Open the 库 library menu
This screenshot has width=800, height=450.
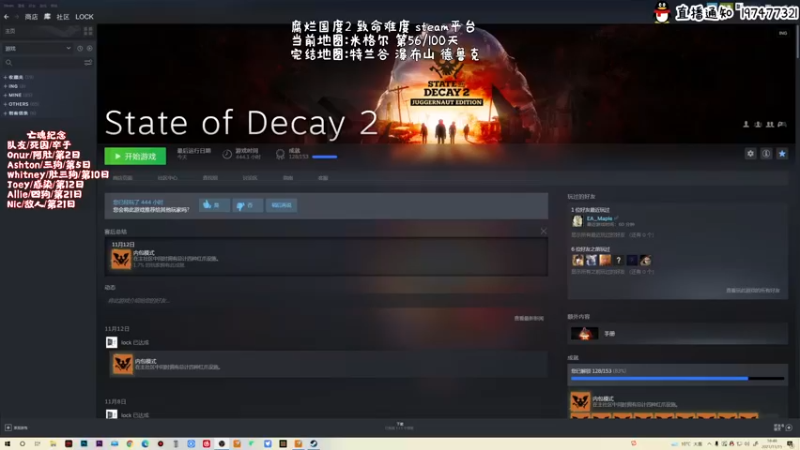47,17
